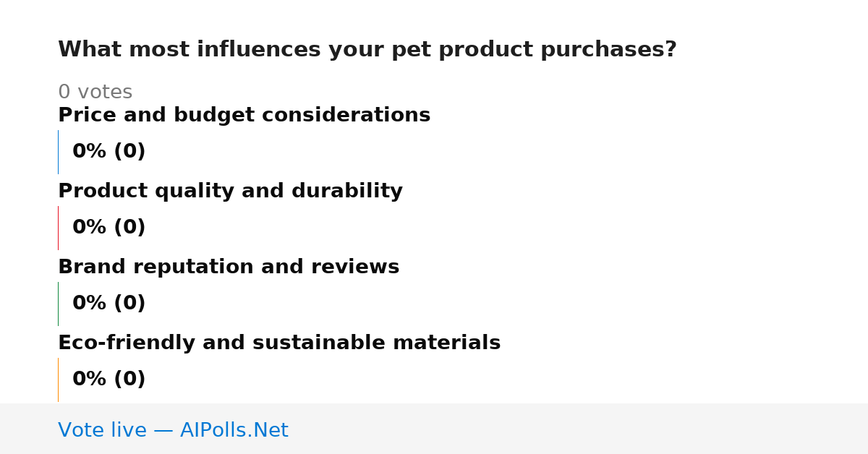Click the '0% (0)' result under Product quality
Screen dimensions: 868x454
coord(109,228)
